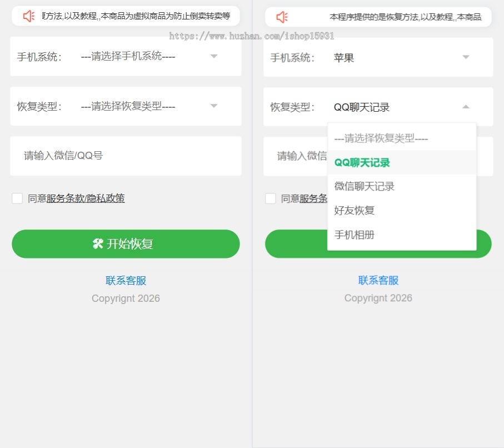Click the Copyright 2026 text in right panel

(x=378, y=298)
